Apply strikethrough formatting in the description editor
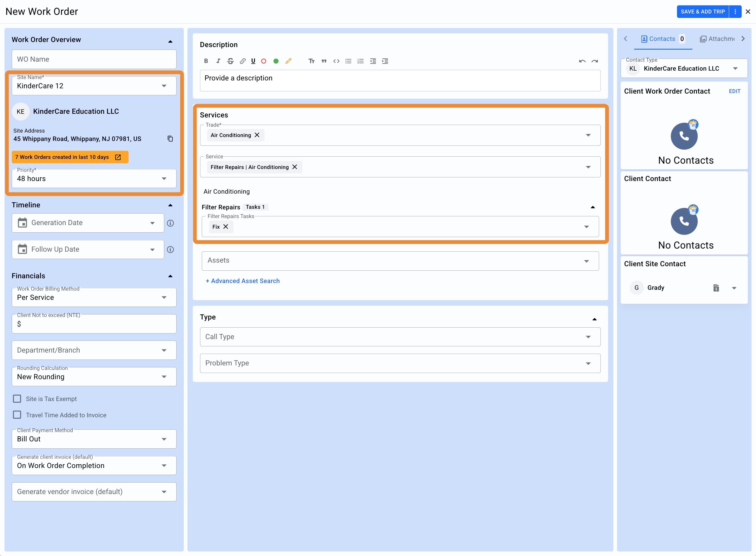Screen dimensions: 756x556 tap(230, 61)
